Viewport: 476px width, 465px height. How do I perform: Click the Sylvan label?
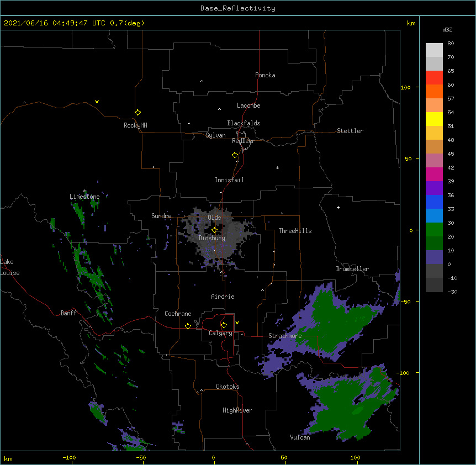215,135
